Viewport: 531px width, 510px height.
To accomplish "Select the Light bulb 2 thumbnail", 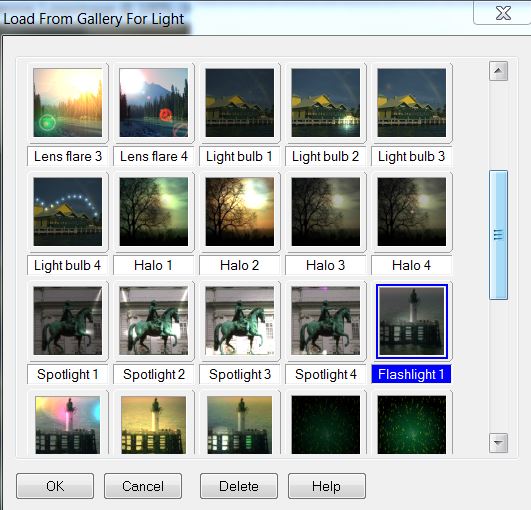I will coord(326,103).
